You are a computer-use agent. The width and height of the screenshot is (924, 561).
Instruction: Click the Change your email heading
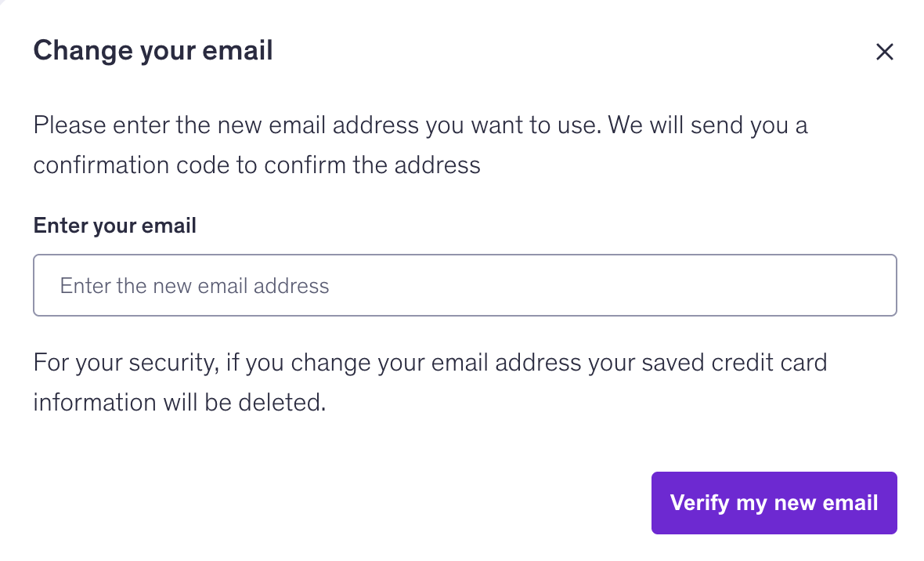click(153, 51)
